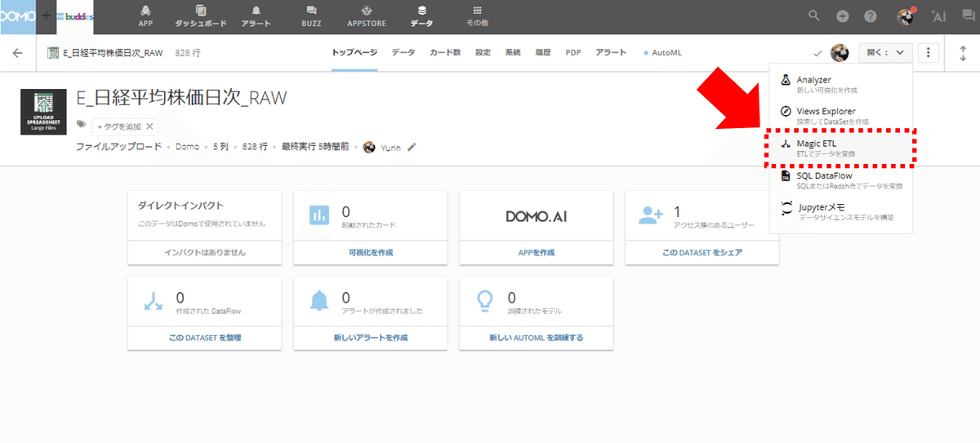
Task: Click the DOMO logo in the header
Action: [x=17, y=16]
